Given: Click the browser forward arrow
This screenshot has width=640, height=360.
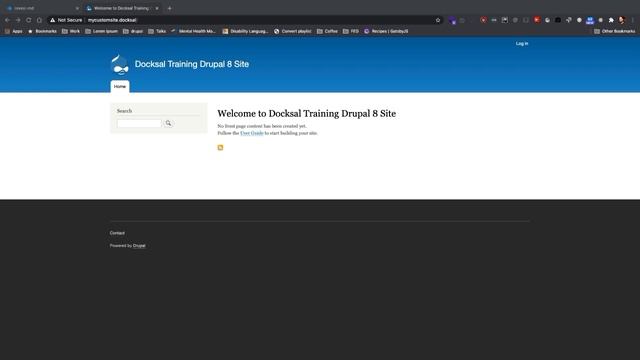Looking at the screenshot, I should click(18, 20).
